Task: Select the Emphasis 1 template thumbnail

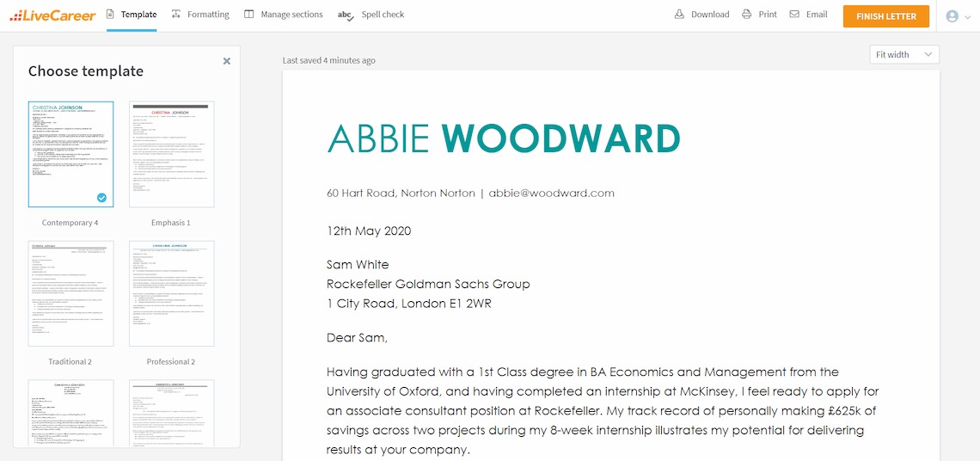Action: [171, 155]
